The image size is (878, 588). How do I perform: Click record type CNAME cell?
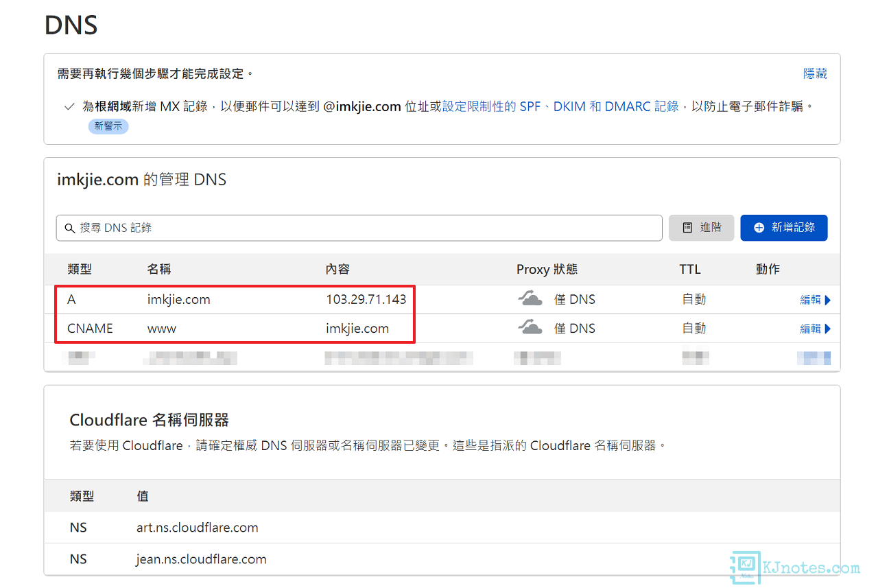point(90,329)
